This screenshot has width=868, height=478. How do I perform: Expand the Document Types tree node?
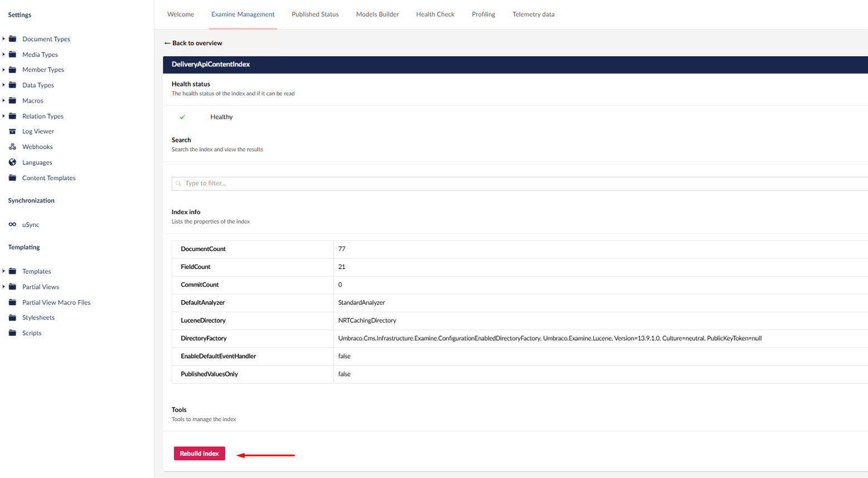(x=3, y=39)
